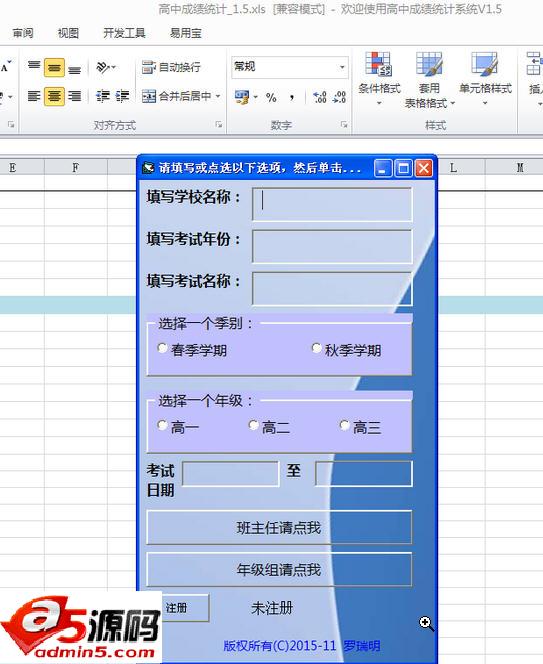Select column L header
The image size is (543, 664).
coord(453,168)
